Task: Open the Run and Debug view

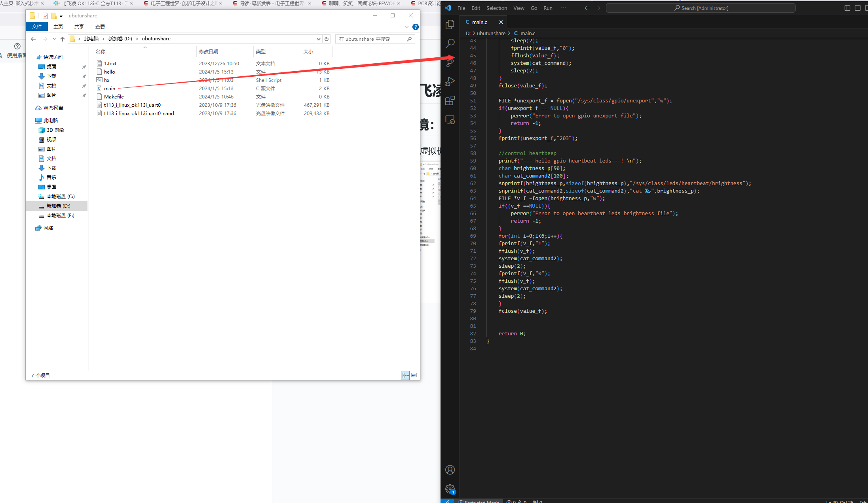Action: (x=450, y=81)
